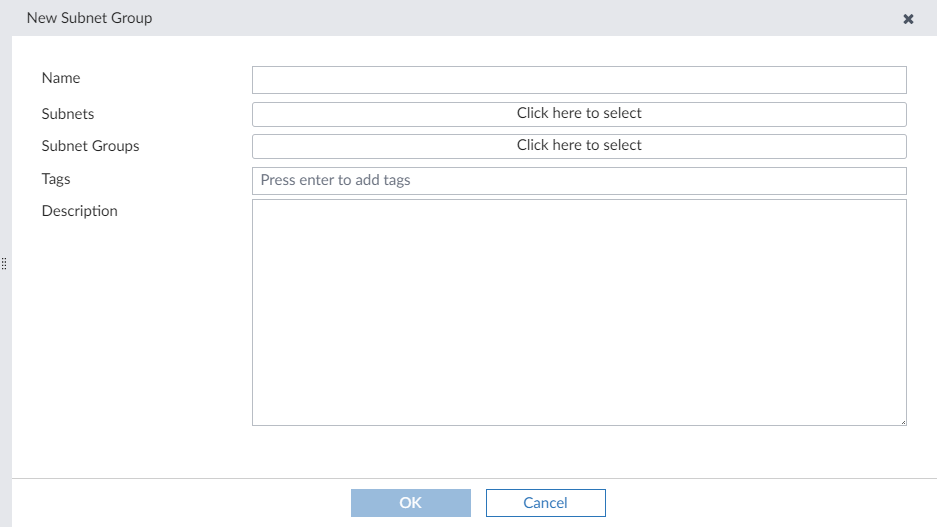Click the empty dialog header bar
The height and width of the screenshot is (527, 937).
pyautogui.click(x=500, y=18)
